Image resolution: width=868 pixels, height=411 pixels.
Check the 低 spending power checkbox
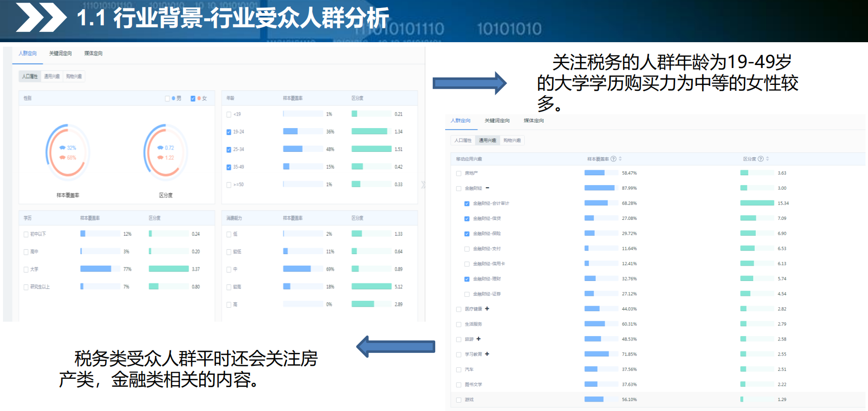(229, 234)
